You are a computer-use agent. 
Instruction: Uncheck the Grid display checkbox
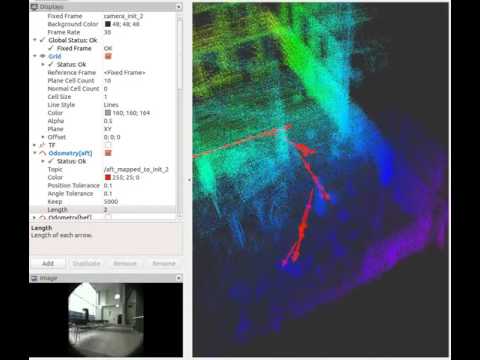click(108, 56)
